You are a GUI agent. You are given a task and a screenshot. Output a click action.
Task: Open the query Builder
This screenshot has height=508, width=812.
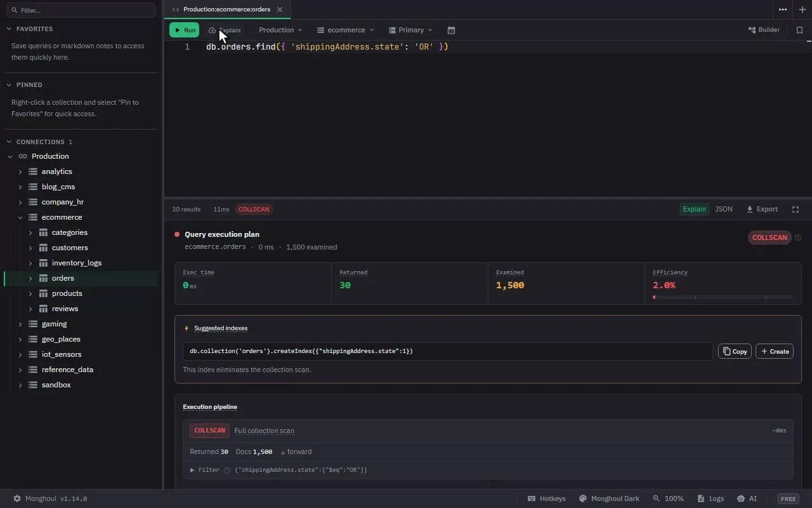(764, 30)
